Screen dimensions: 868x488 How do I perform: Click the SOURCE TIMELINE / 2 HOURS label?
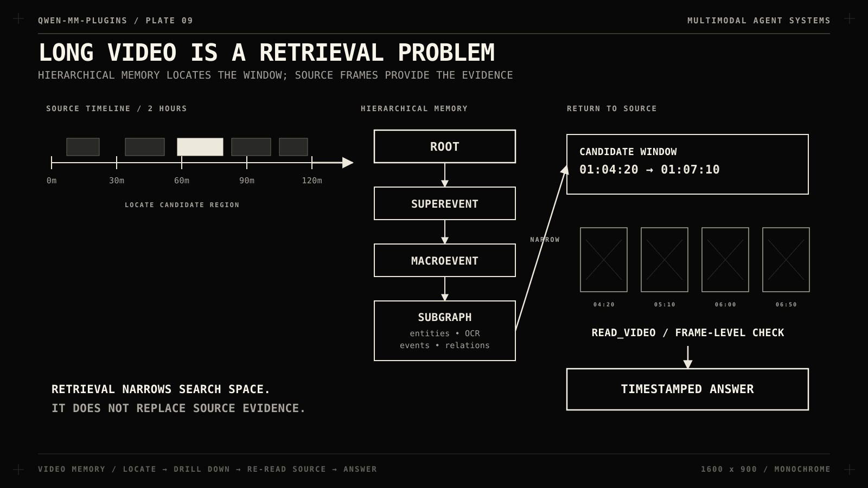[x=117, y=108]
